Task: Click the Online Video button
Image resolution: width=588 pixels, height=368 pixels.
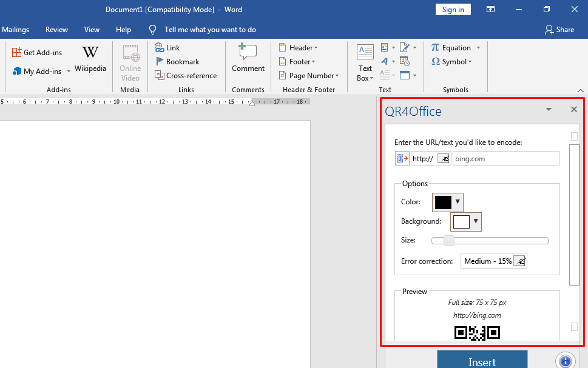Action: tap(130, 63)
